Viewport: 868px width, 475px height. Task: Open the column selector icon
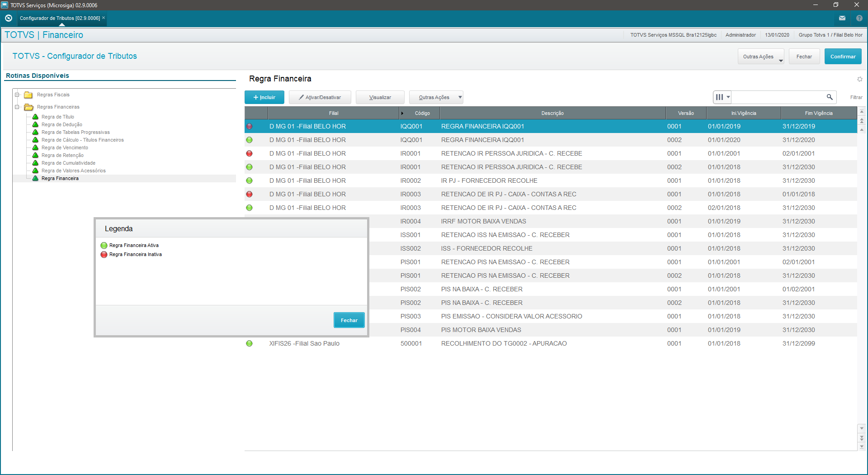pos(722,97)
